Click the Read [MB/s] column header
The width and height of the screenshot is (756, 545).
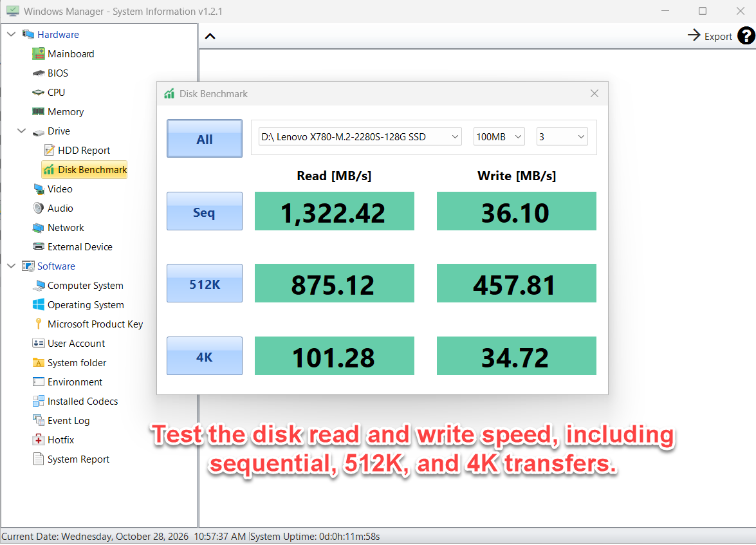pyautogui.click(x=334, y=176)
